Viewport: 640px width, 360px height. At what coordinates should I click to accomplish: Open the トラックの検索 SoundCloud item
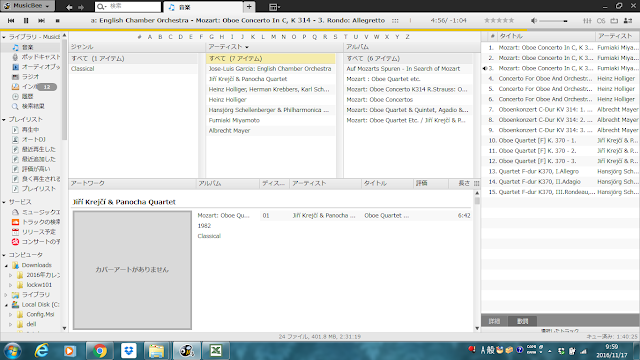(41, 222)
